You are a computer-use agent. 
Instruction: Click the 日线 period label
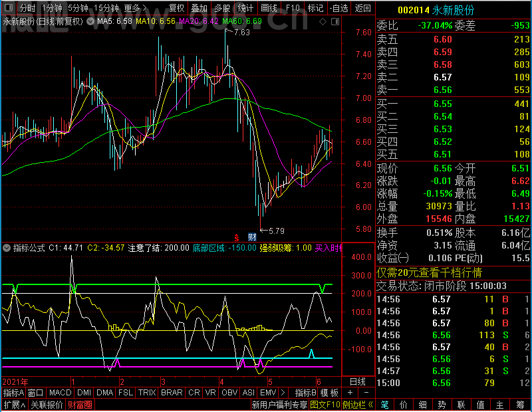[x=358, y=382]
